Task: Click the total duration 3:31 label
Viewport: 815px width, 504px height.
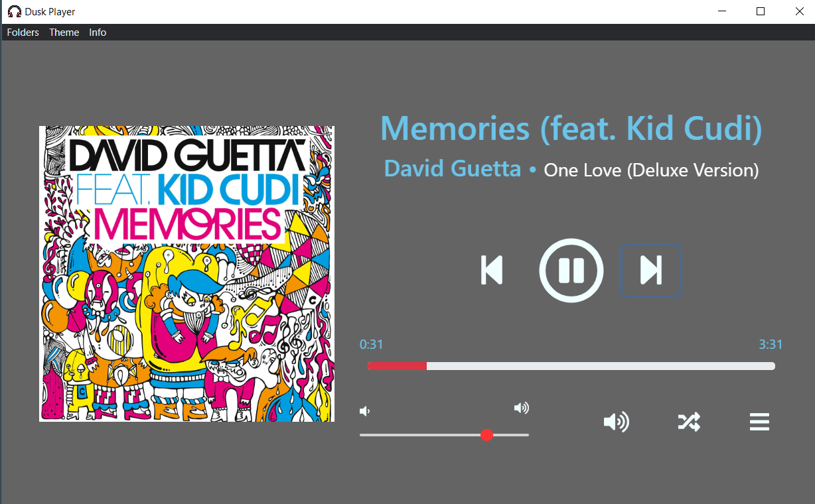Action: pyautogui.click(x=771, y=345)
